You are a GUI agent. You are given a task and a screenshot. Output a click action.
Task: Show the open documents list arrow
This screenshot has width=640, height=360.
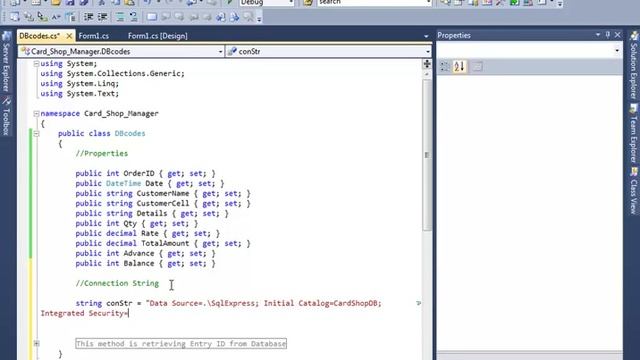[x=426, y=36]
